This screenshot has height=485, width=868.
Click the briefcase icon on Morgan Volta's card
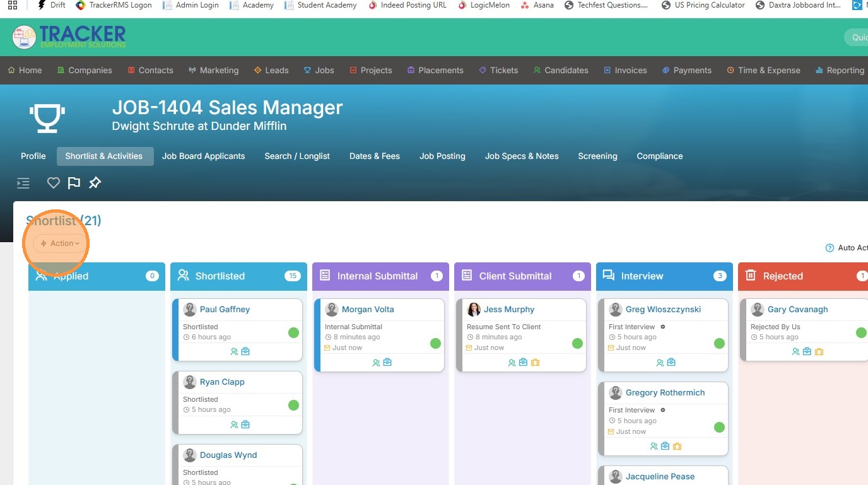pos(387,362)
